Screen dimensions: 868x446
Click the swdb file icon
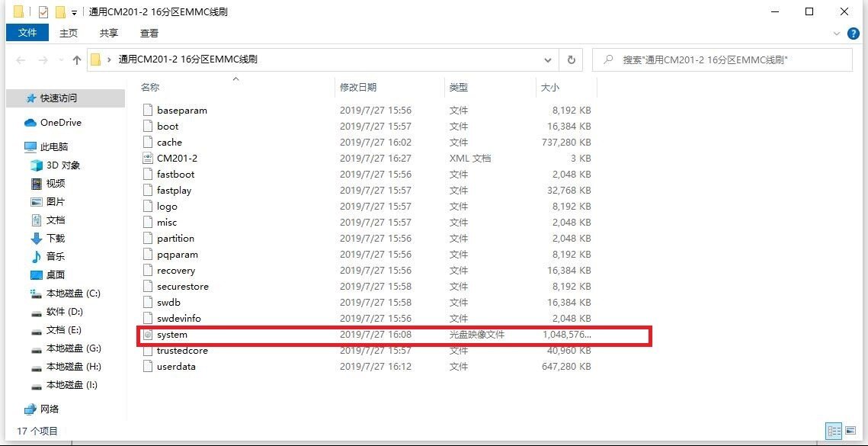pos(147,303)
